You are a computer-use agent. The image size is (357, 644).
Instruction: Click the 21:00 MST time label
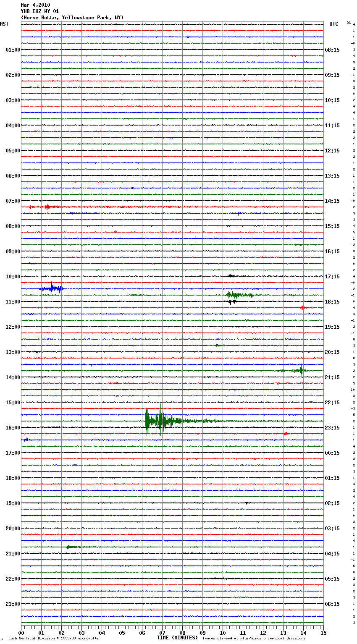13,554
